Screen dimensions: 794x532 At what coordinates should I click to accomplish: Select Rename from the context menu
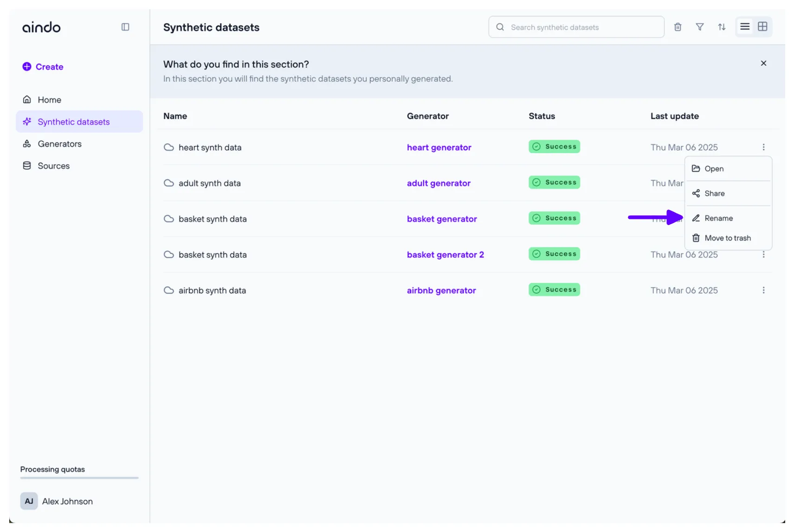coord(718,218)
